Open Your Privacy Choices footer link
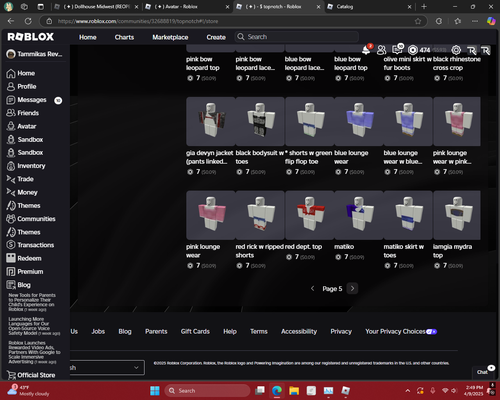This screenshot has height=400, width=500. [x=401, y=331]
